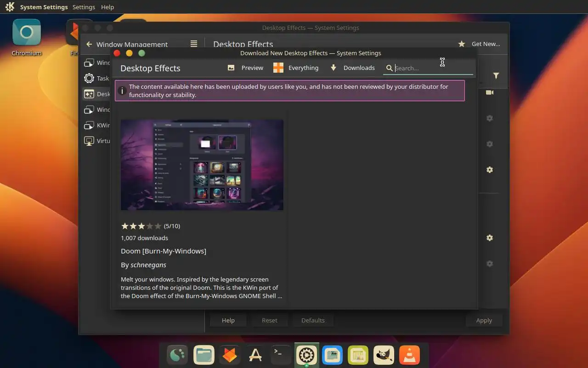
Task: Open the file manager folder in dock
Action: (204, 356)
